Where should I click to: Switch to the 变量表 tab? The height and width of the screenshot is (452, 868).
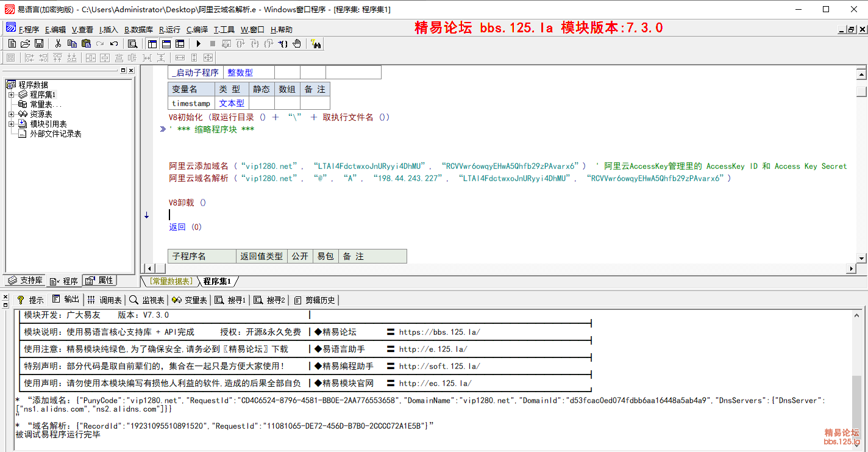coord(190,300)
